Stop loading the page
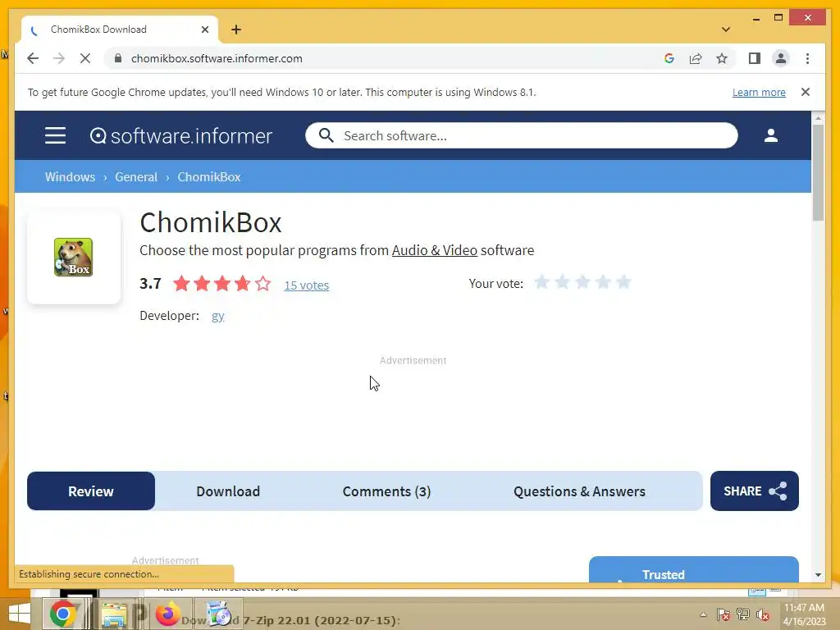 (x=85, y=58)
